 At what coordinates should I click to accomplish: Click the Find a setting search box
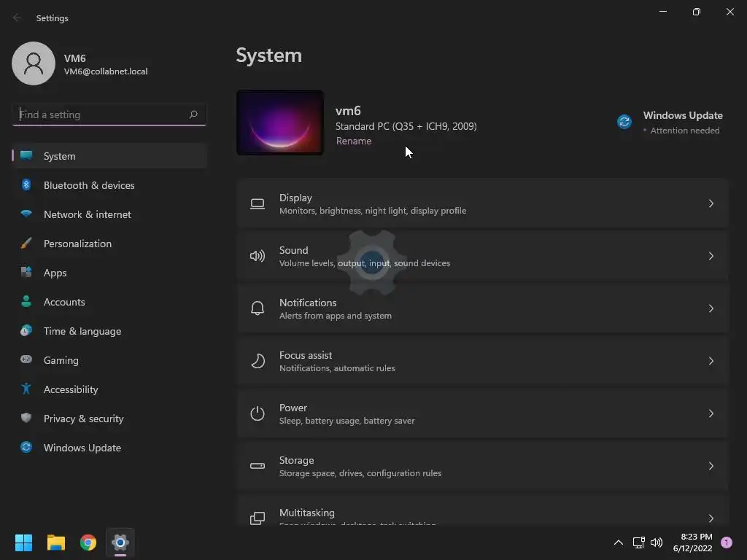109,114
